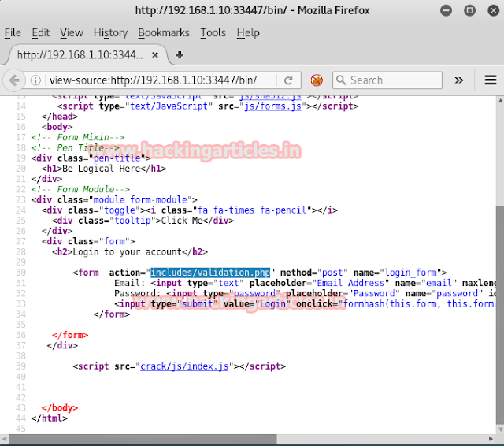Click the scroll-left arrow of horizontal scrollbar
This screenshot has width=504, height=446.
[x=4, y=439]
